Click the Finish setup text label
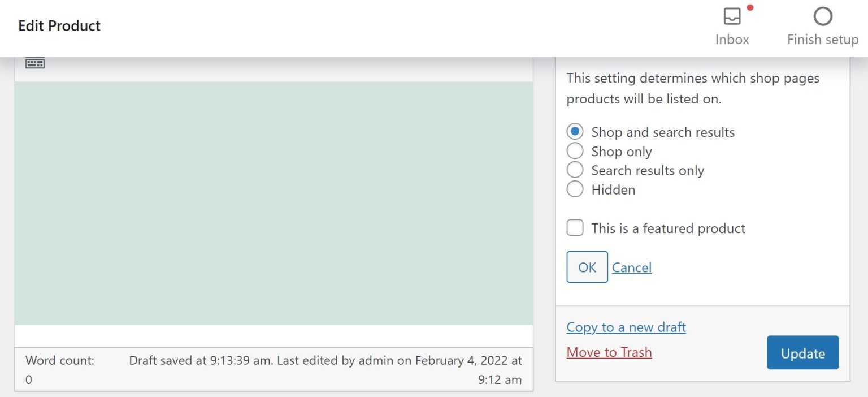This screenshot has width=868, height=397. pos(822,40)
